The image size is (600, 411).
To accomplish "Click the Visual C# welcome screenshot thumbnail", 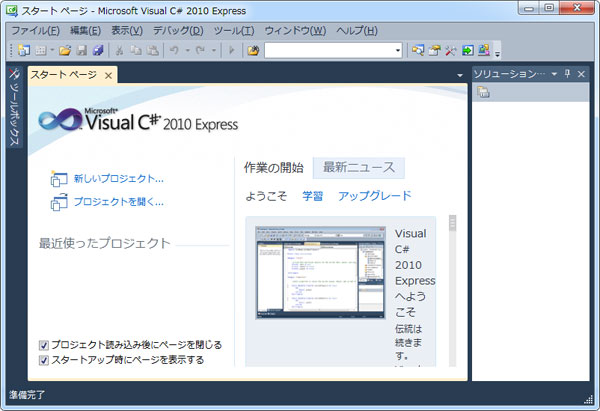I will (321, 272).
